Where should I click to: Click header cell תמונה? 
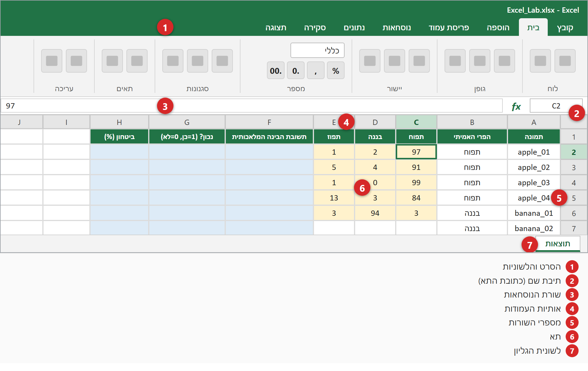point(534,137)
